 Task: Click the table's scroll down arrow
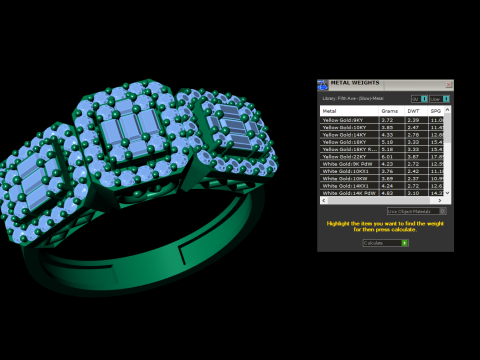tap(447, 193)
